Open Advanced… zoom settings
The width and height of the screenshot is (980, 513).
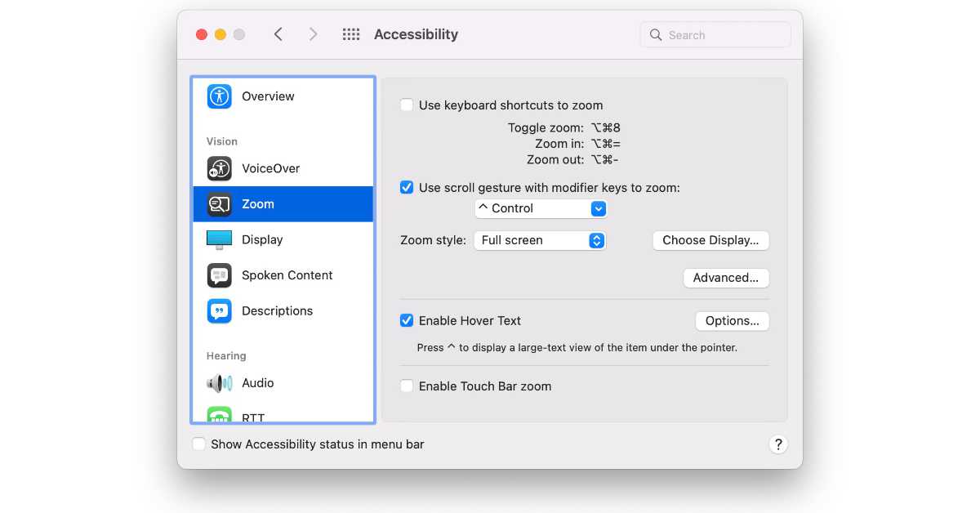726,278
